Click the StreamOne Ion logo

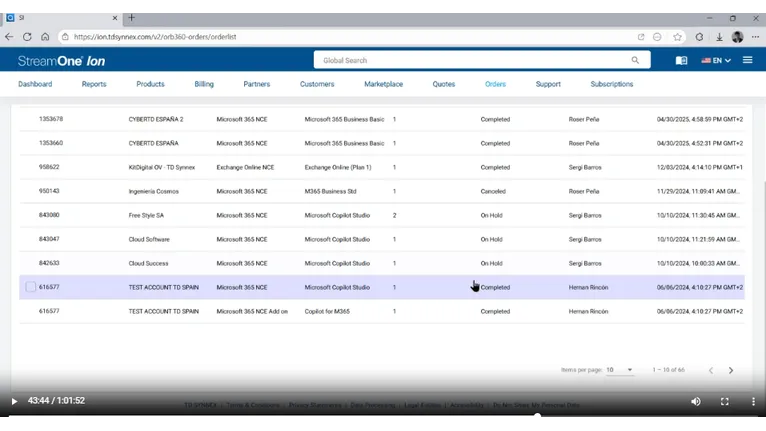[62, 61]
